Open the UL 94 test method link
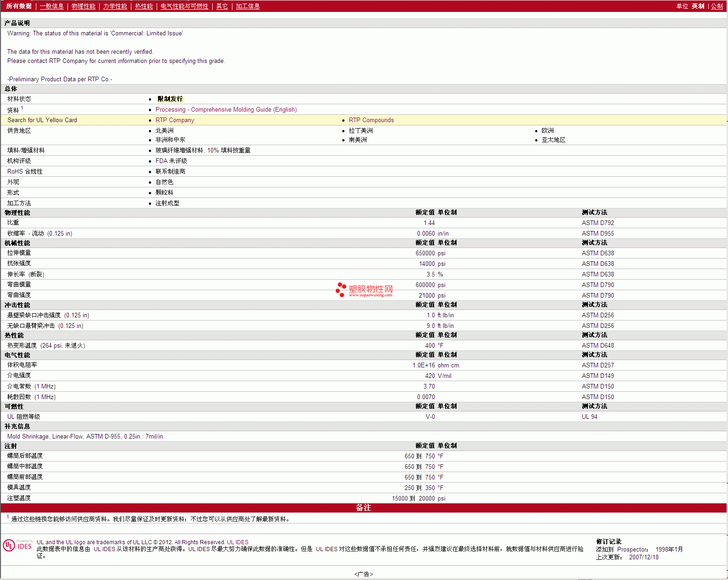 (x=589, y=417)
